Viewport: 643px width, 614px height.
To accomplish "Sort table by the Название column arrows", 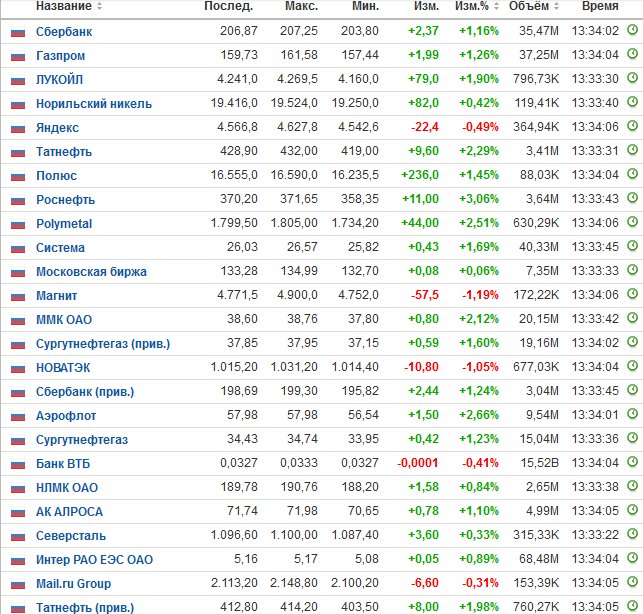I will (x=99, y=6).
